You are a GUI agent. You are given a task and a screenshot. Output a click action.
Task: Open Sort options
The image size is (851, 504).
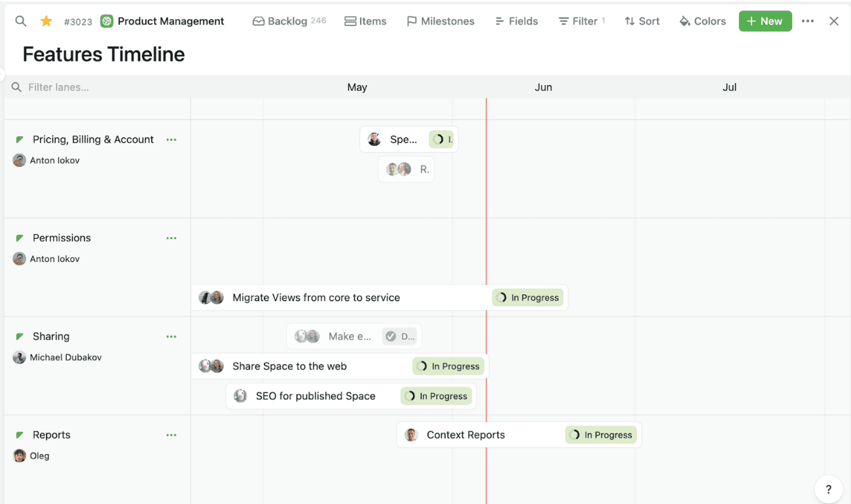click(642, 20)
